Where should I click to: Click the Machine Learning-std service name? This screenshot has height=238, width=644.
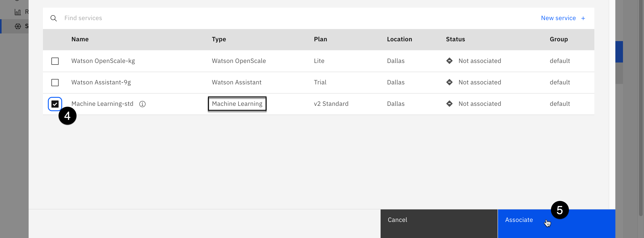(x=102, y=104)
